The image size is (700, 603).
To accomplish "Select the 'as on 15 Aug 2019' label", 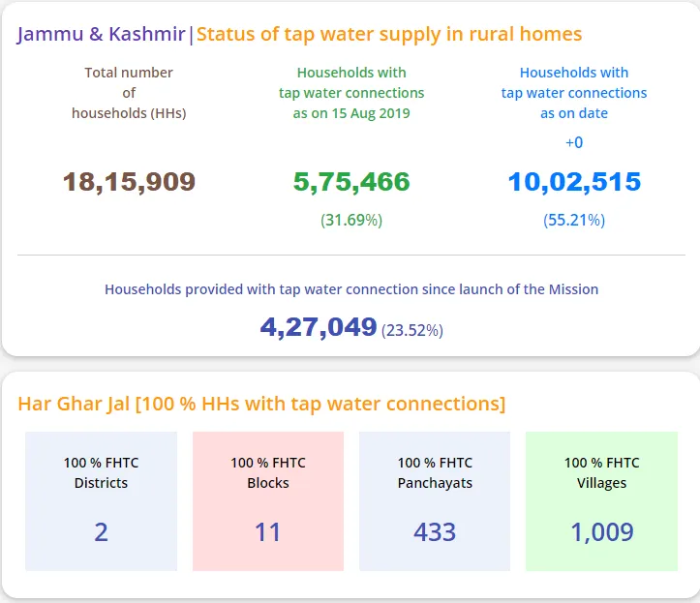I will click(351, 113).
